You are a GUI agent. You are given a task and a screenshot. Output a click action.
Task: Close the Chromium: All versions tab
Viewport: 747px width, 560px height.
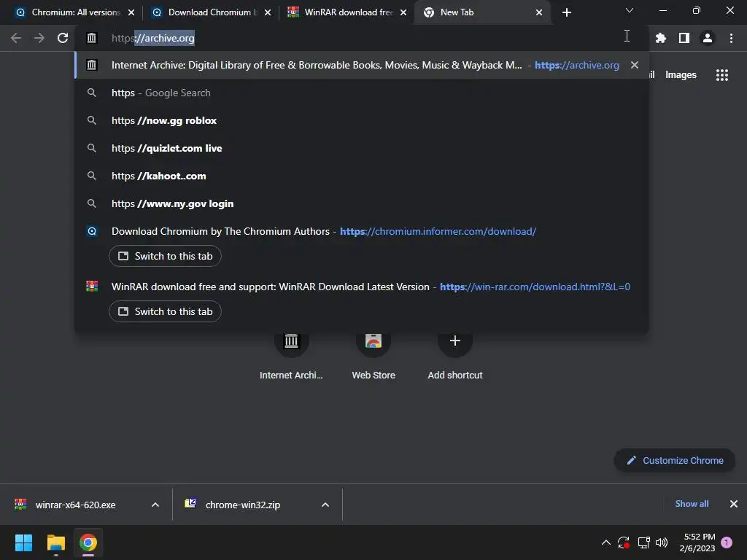point(131,12)
